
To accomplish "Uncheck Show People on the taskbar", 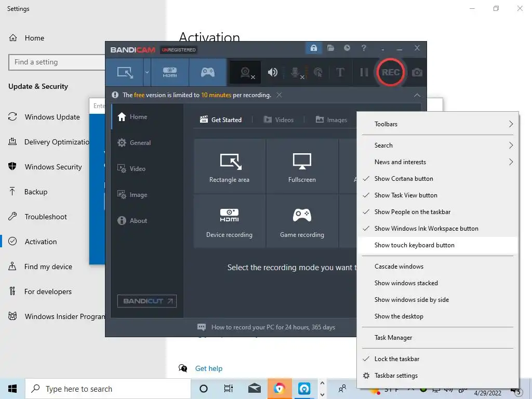I will click(x=437, y=212).
